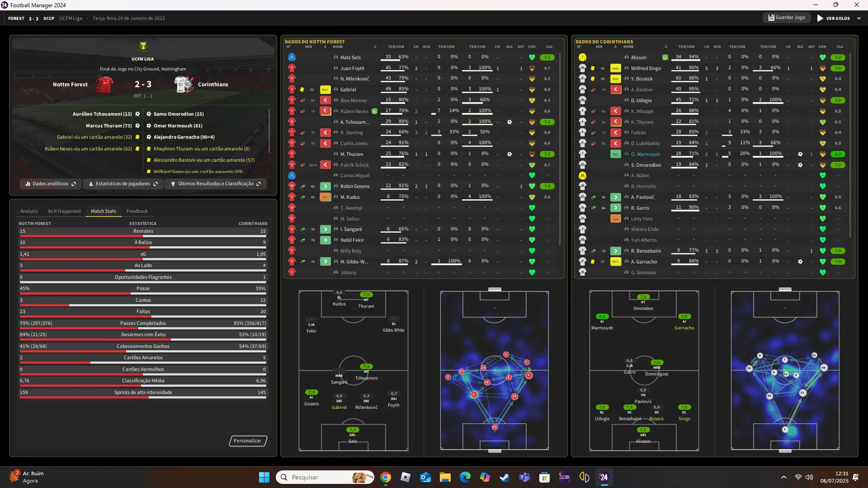
Task: Expand the Ver Golos dropdown arrow
Action: tap(859, 19)
